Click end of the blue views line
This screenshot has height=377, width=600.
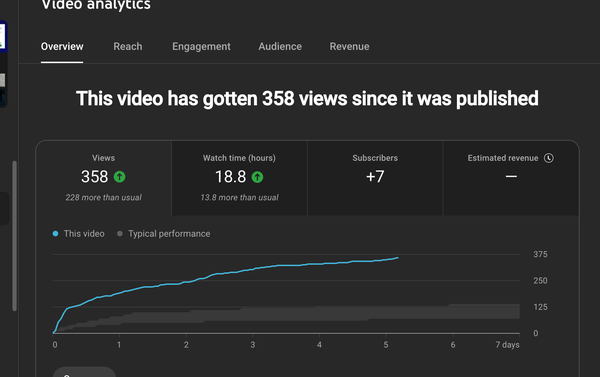pyautogui.click(x=398, y=258)
